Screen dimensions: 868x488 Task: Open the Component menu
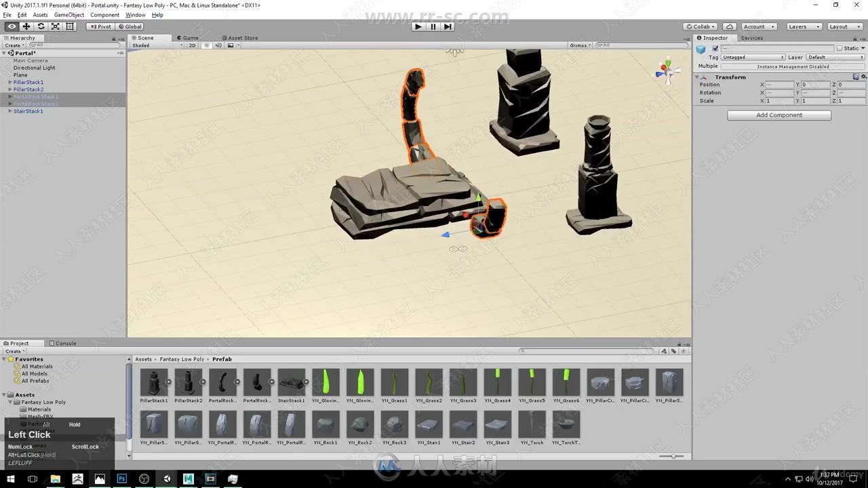[x=104, y=15]
